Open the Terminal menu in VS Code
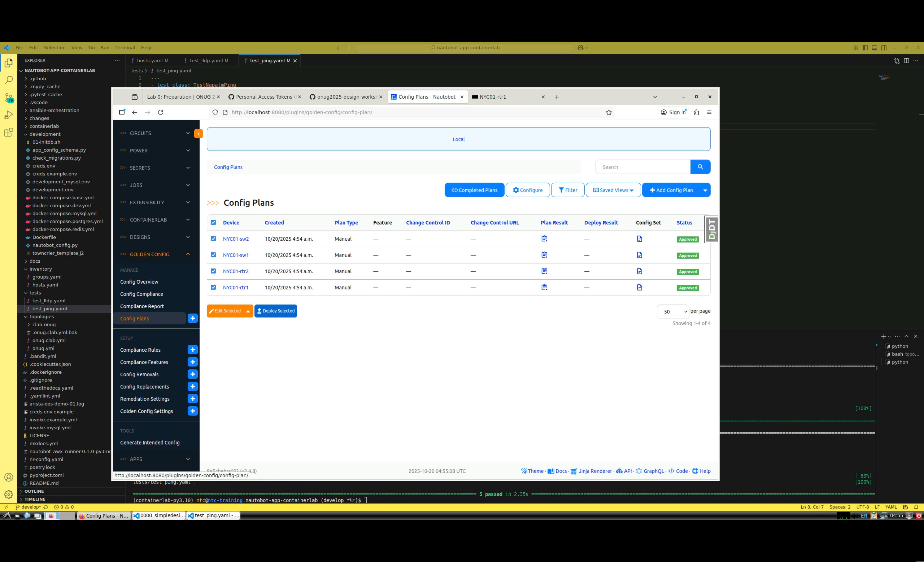Viewport: 924px width, 562px height. 125,48
